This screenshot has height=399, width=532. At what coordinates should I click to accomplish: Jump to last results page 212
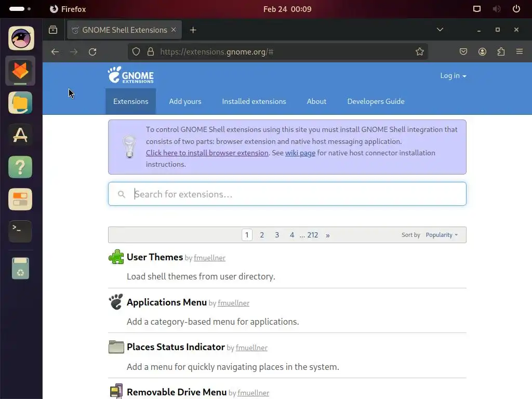(312, 235)
